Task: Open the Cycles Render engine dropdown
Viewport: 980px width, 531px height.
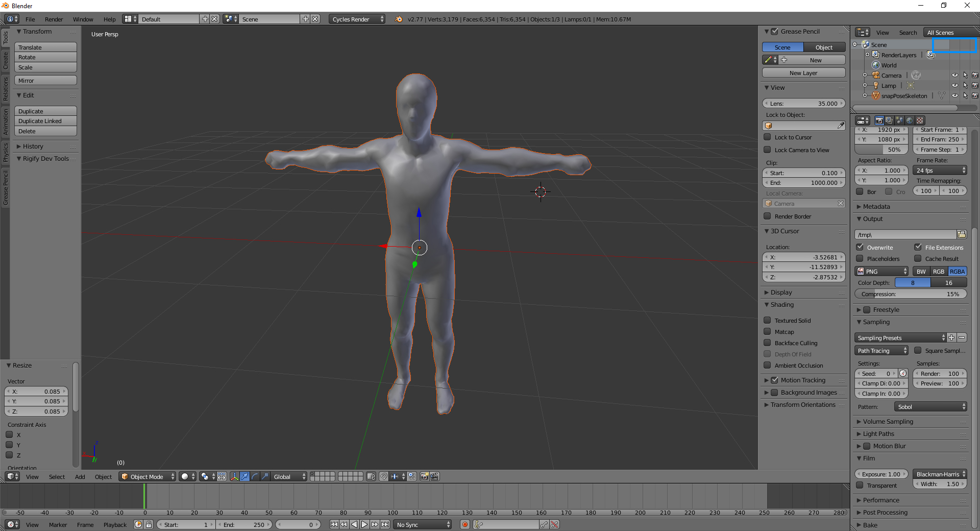Action: 357,19
